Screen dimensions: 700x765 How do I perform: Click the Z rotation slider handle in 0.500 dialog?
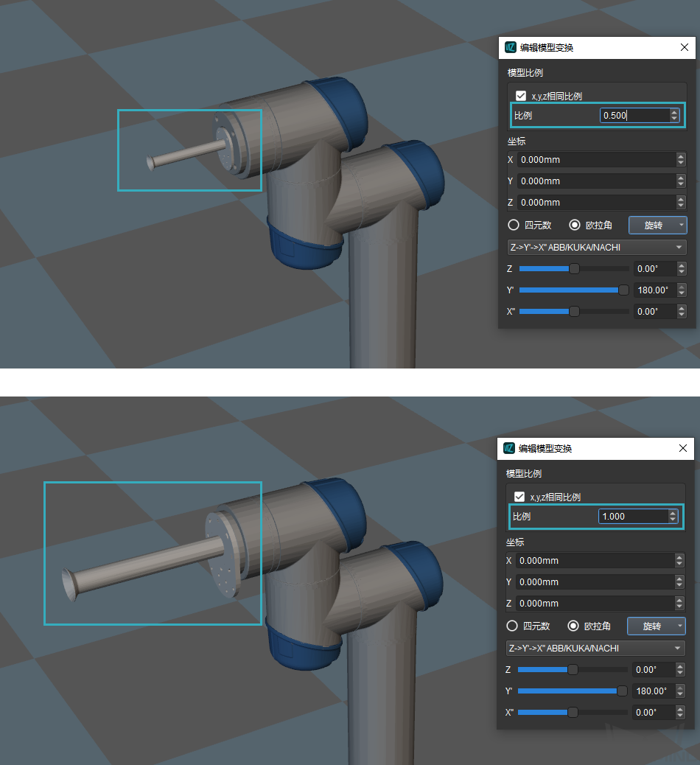574,269
